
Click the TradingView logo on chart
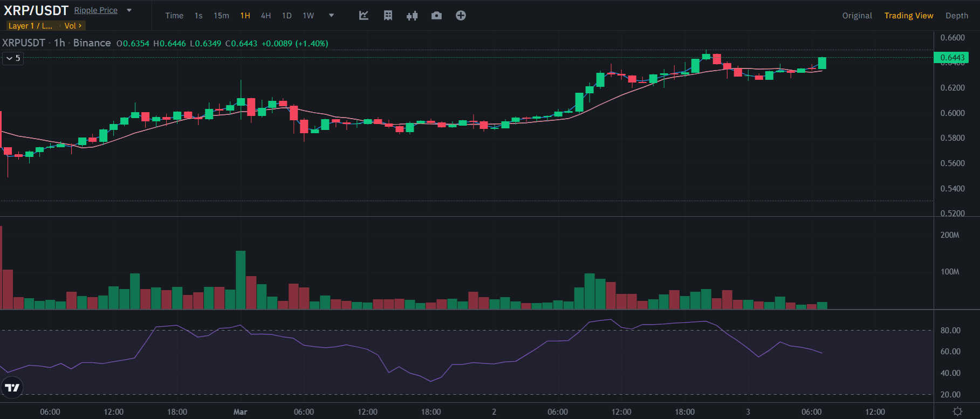point(12,387)
